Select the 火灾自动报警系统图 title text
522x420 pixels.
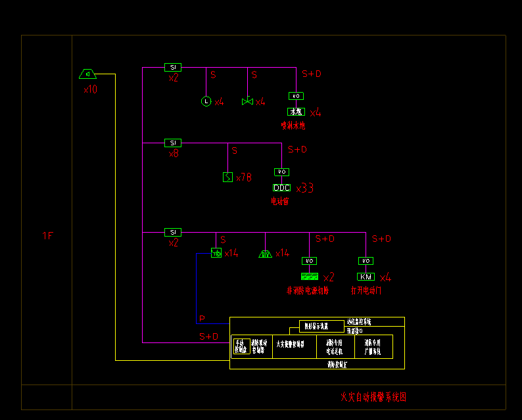[x=373, y=397]
